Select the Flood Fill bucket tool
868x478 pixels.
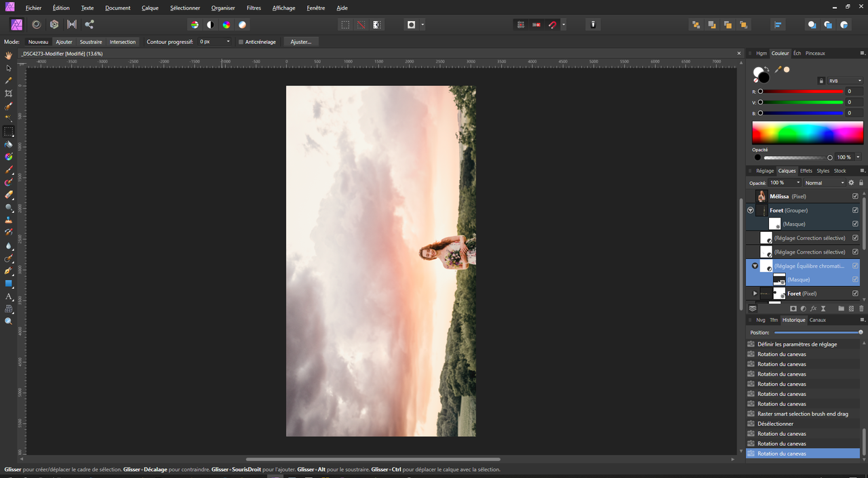(x=9, y=144)
